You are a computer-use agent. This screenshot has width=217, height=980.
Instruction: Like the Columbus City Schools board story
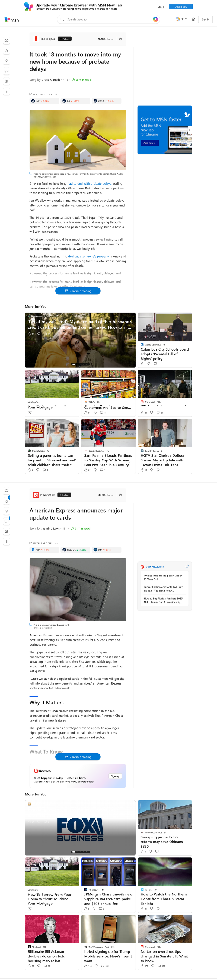(x=142, y=364)
